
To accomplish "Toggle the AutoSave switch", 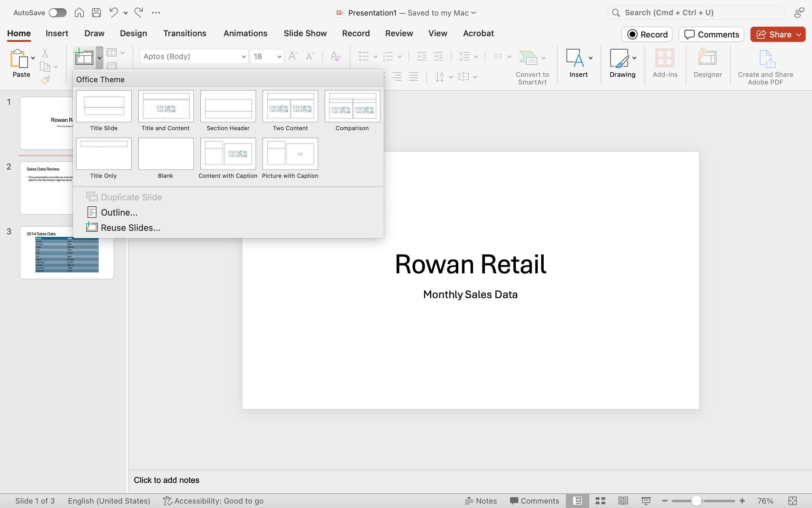I will click(x=57, y=13).
